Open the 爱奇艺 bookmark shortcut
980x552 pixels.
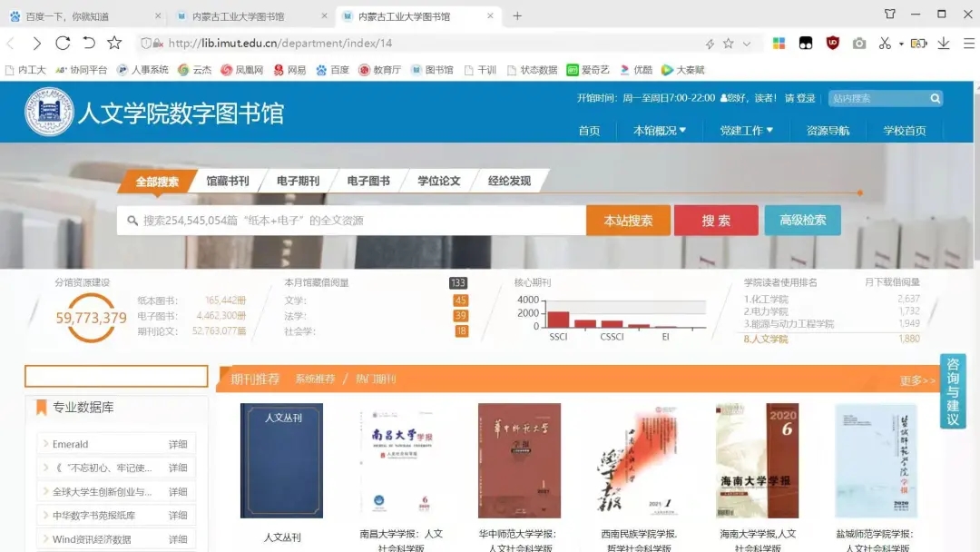click(588, 70)
